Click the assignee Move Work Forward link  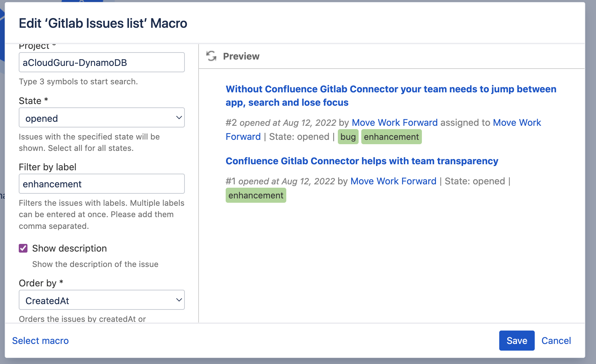[x=517, y=122]
